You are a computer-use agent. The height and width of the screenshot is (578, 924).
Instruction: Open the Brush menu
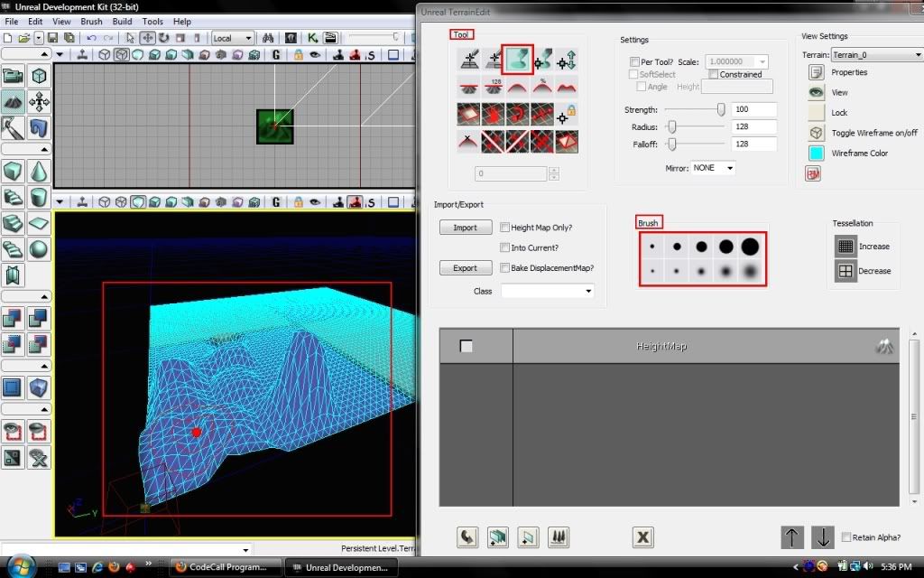(x=91, y=22)
